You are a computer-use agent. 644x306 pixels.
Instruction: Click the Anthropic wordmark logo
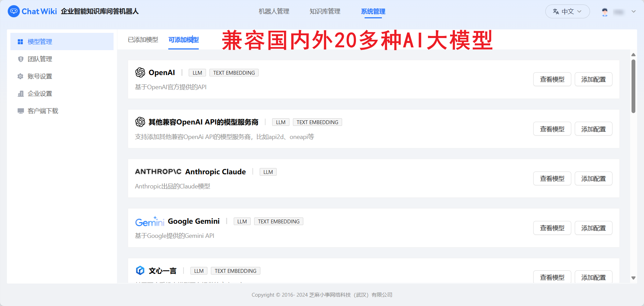point(158,171)
